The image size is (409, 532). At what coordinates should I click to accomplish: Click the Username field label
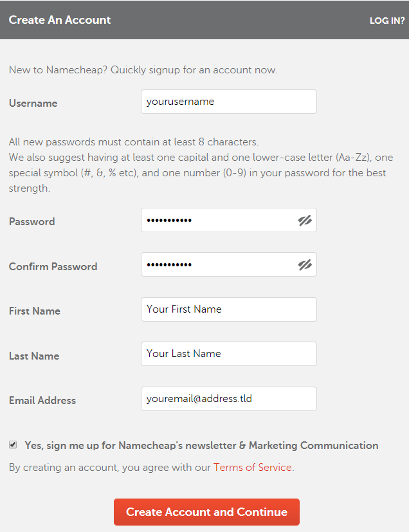coord(33,103)
